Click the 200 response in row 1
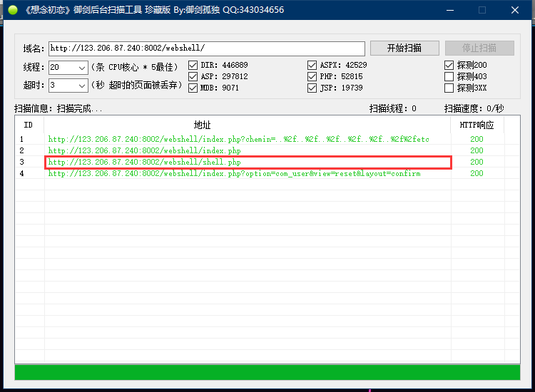The height and width of the screenshot is (392, 535). pos(477,139)
